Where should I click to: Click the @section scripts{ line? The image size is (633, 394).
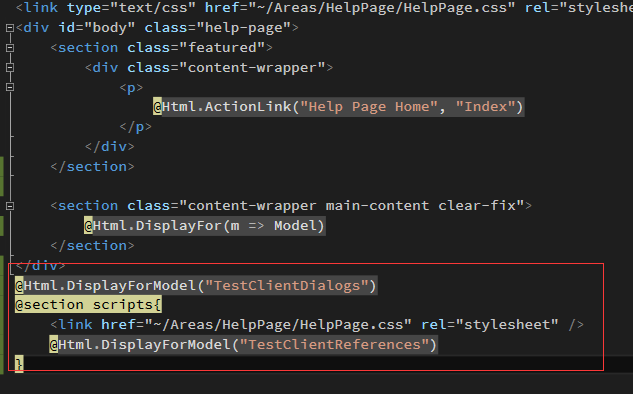coord(88,305)
